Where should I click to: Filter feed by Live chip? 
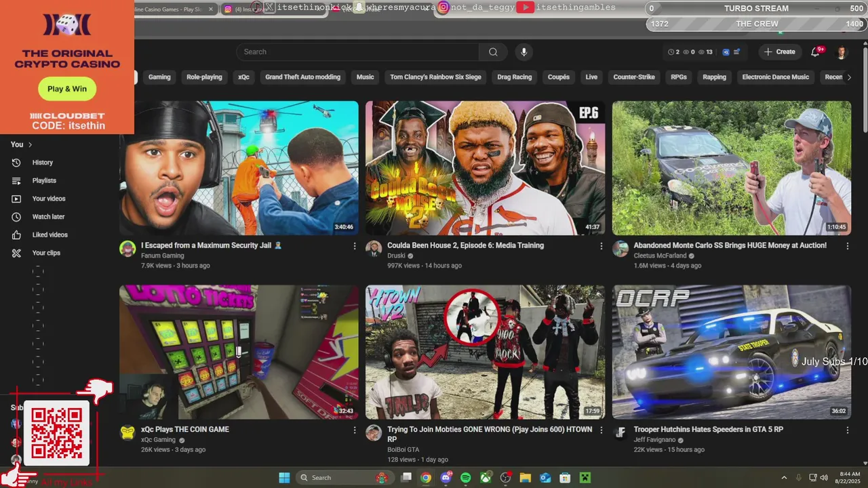591,77
